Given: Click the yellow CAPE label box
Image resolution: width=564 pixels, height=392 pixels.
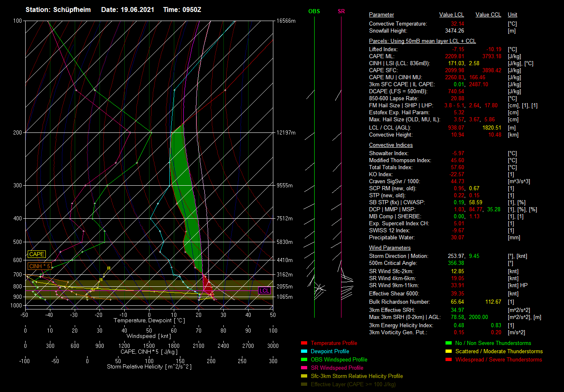Looking at the screenshot, I should (x=36, y=255).
